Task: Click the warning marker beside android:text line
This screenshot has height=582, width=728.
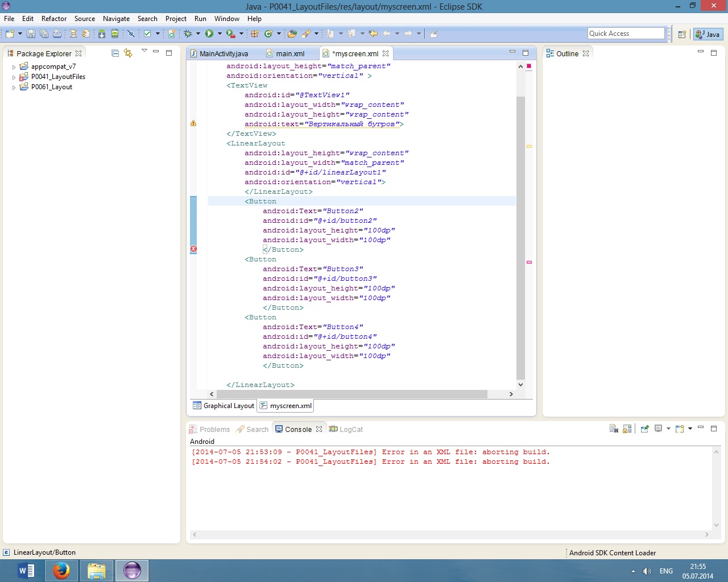Action: click(193, 123)
